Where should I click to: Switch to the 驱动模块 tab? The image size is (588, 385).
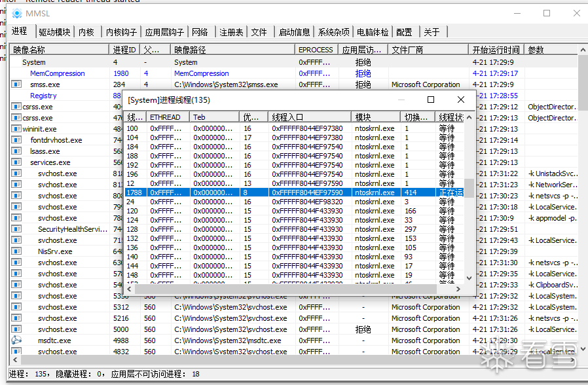[x=55, y=32]
